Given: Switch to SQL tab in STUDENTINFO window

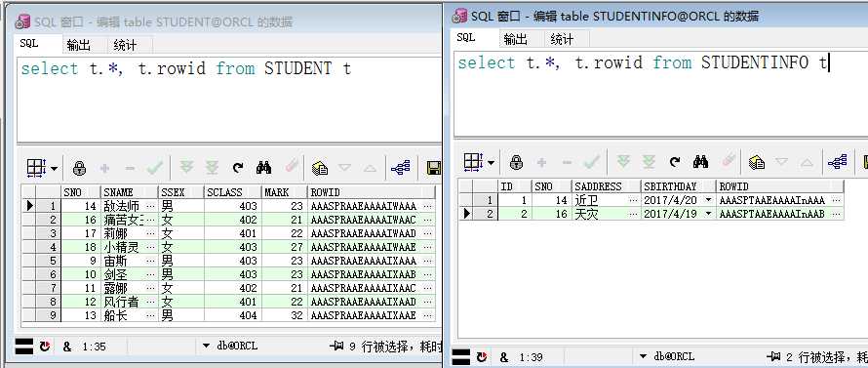Looking at the screenshot, I should click(466, 38).
